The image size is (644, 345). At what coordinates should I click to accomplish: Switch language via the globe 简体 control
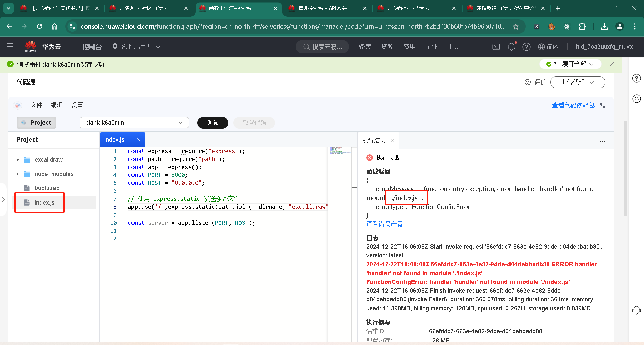coord(548,47)
